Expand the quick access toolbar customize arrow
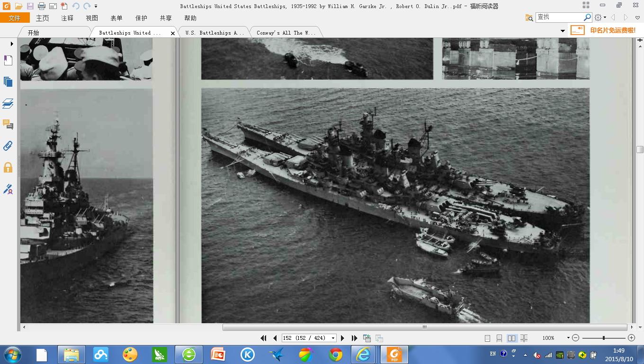644x364 pixels. (x=96, y=7)
